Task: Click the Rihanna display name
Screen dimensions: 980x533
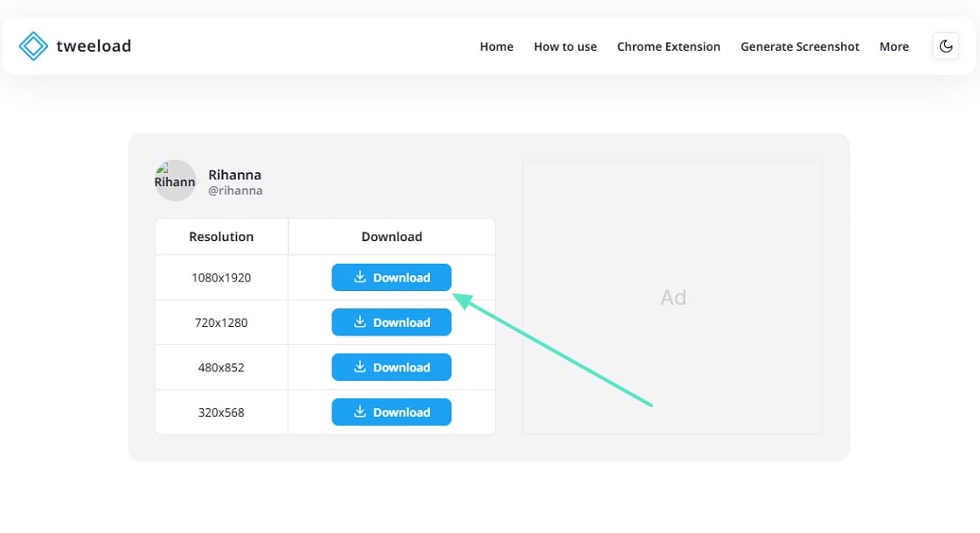Action: point(234,175)
